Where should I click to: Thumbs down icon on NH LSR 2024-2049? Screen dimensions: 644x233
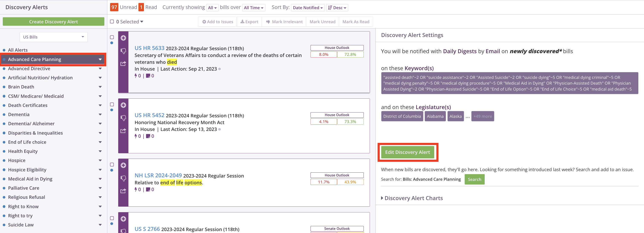point(123,178)
